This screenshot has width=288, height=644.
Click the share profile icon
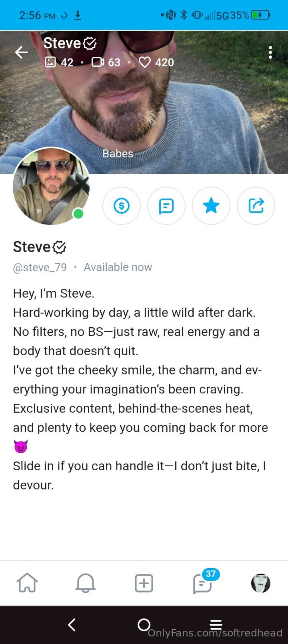256,206
